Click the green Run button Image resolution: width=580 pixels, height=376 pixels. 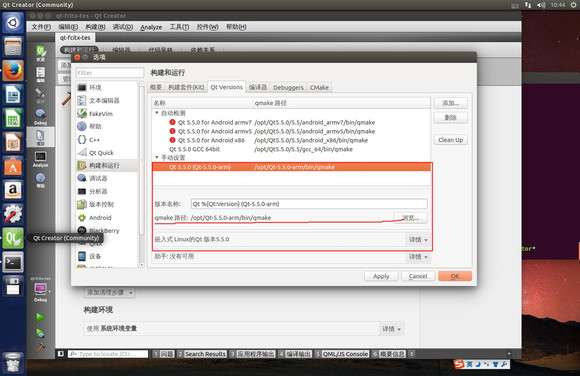tap(40, 317)
